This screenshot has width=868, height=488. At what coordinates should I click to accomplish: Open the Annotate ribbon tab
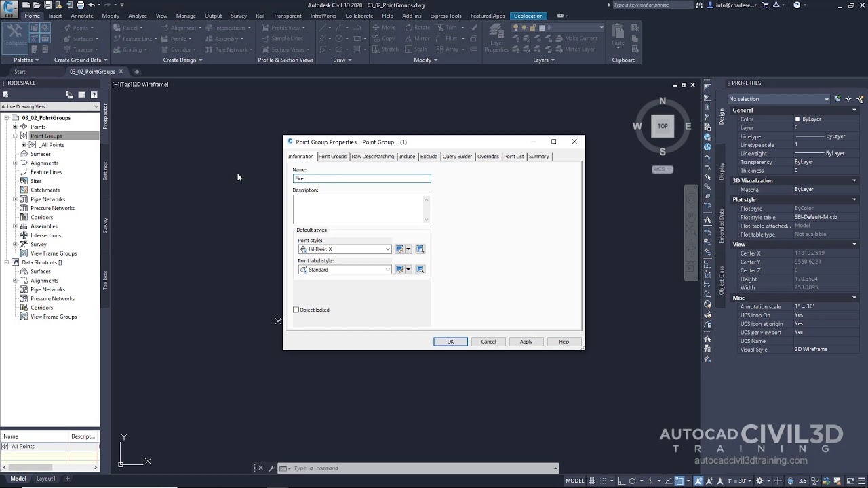tap(82, 16)
